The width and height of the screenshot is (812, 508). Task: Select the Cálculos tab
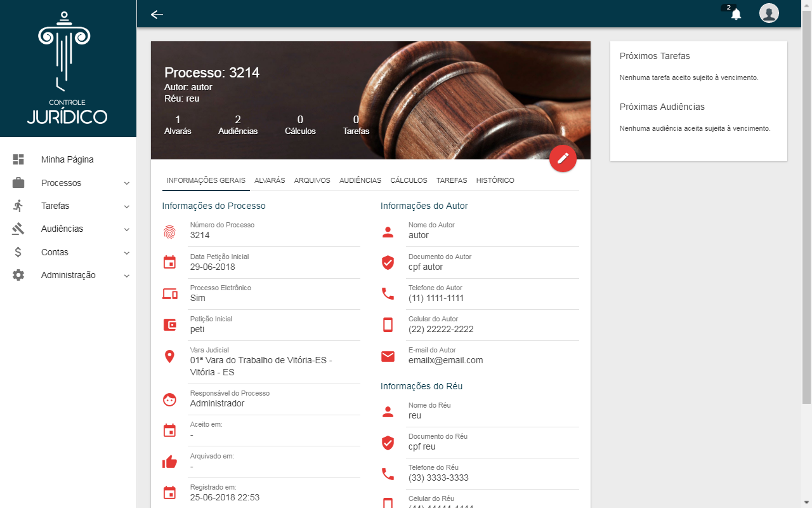(409, 180)
